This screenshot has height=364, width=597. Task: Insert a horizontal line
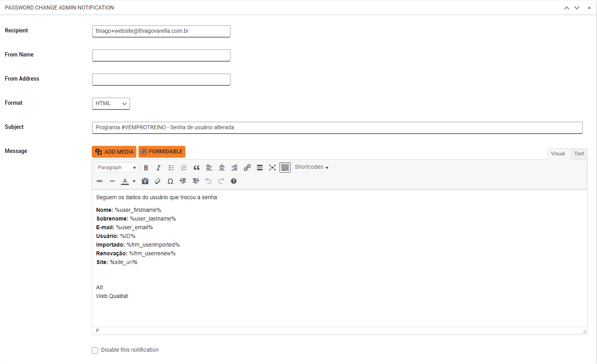pyautogui.click(x=112, y=181)
